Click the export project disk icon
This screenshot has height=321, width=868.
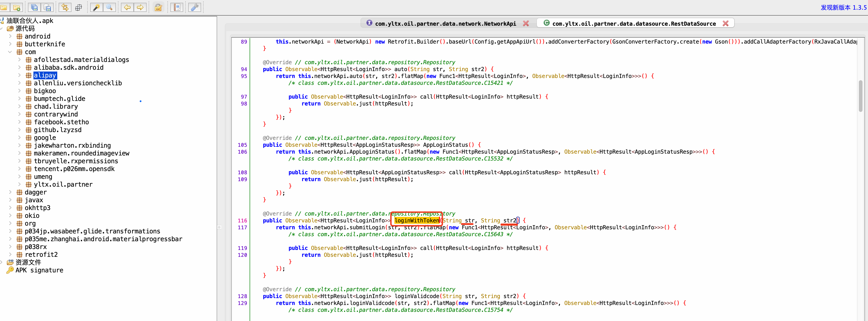click(x=47, y=7)
